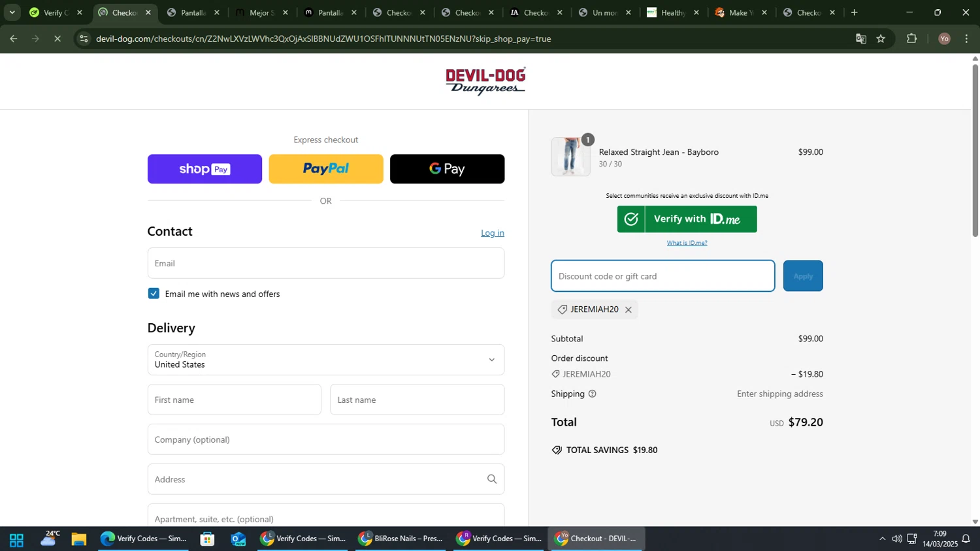Open the volume control icon
The height and width of the screenshot is (551, 980).
(x=897, y=539)
